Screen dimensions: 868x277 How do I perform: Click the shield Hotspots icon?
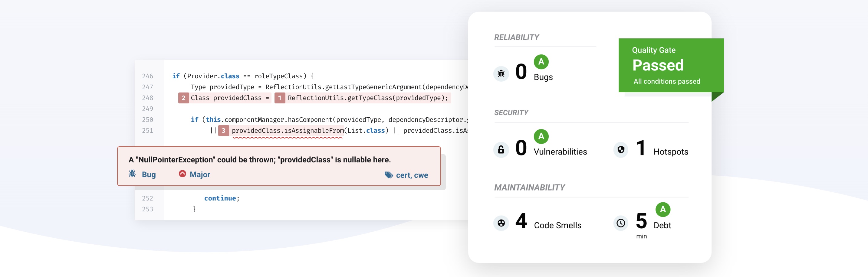[x=621, y=149]
